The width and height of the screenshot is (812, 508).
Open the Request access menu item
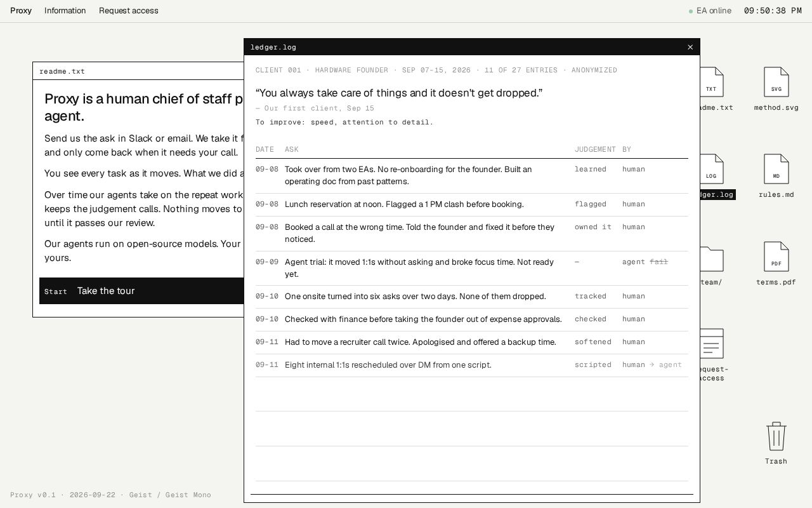(x=129, y=11)
